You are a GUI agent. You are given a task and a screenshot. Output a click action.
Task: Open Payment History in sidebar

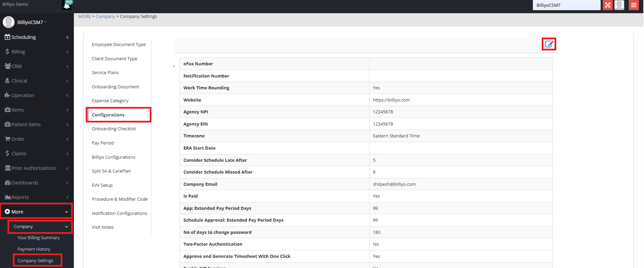(34, 249)
